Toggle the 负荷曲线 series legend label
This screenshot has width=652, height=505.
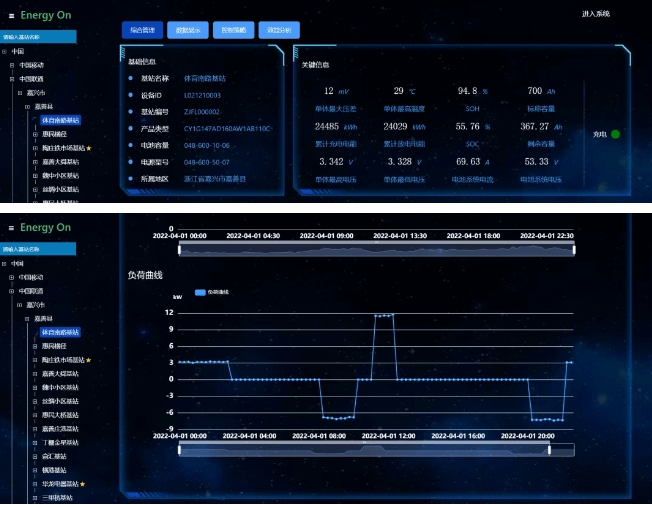pos(219,292)
